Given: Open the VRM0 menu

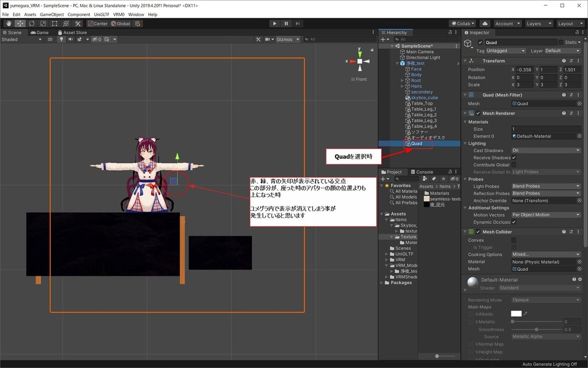Looking at the screenshot, I should coord(119,15).
